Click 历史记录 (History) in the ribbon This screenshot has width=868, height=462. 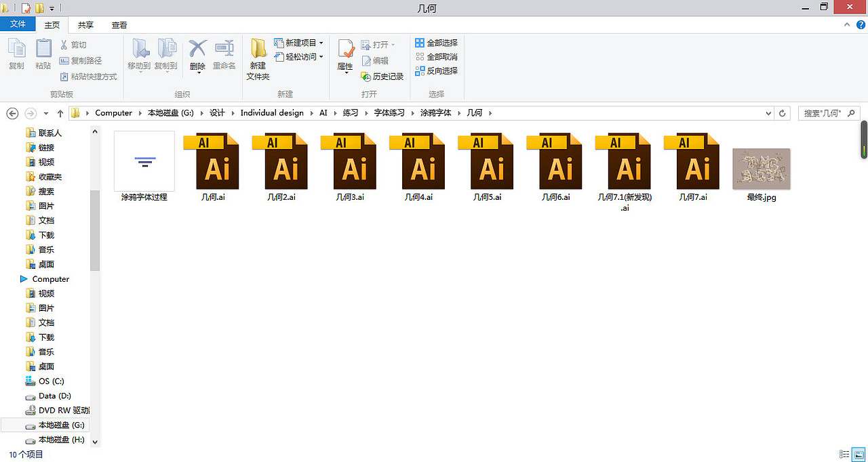click(382, 77)
